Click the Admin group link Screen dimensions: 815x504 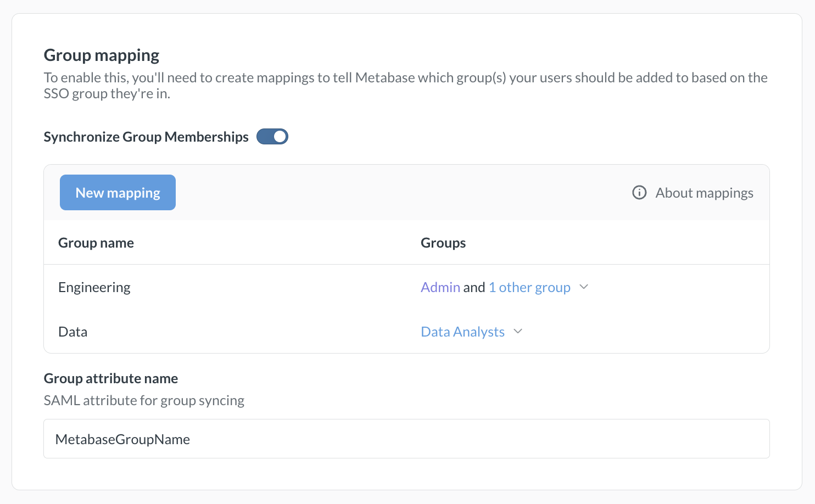click(440, 287)
